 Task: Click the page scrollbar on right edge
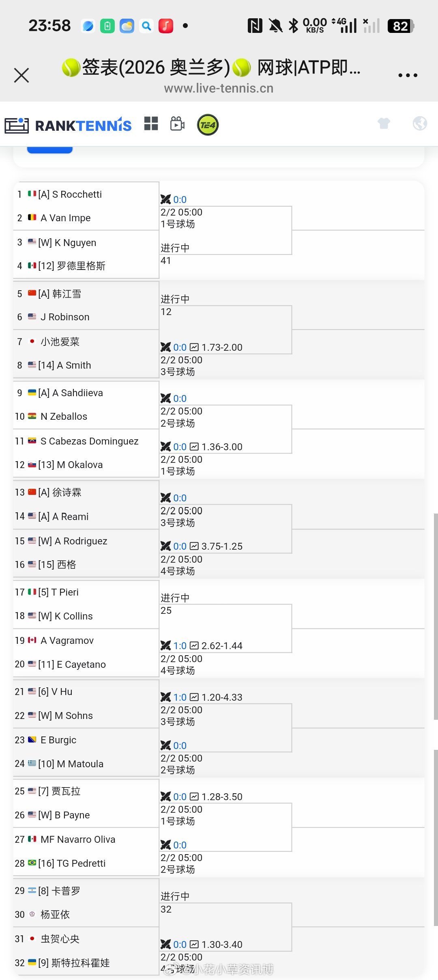click(436, 609)
